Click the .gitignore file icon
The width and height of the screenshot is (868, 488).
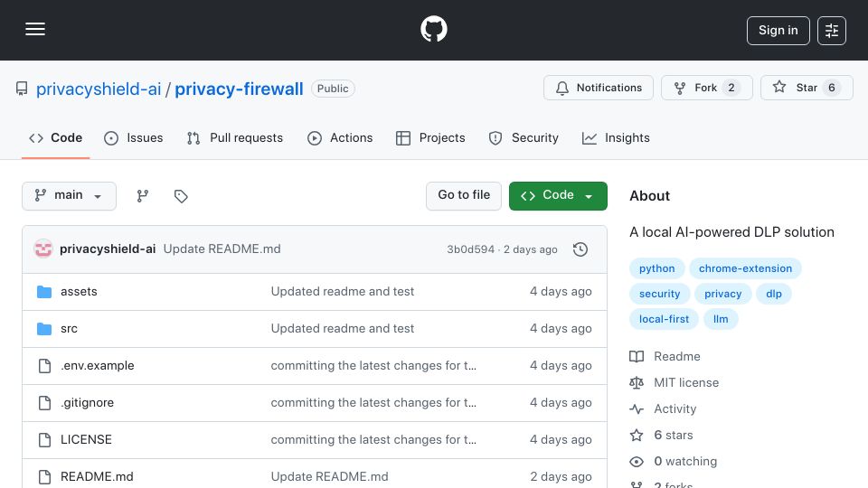pyautogui.click(x=44, y=403)
